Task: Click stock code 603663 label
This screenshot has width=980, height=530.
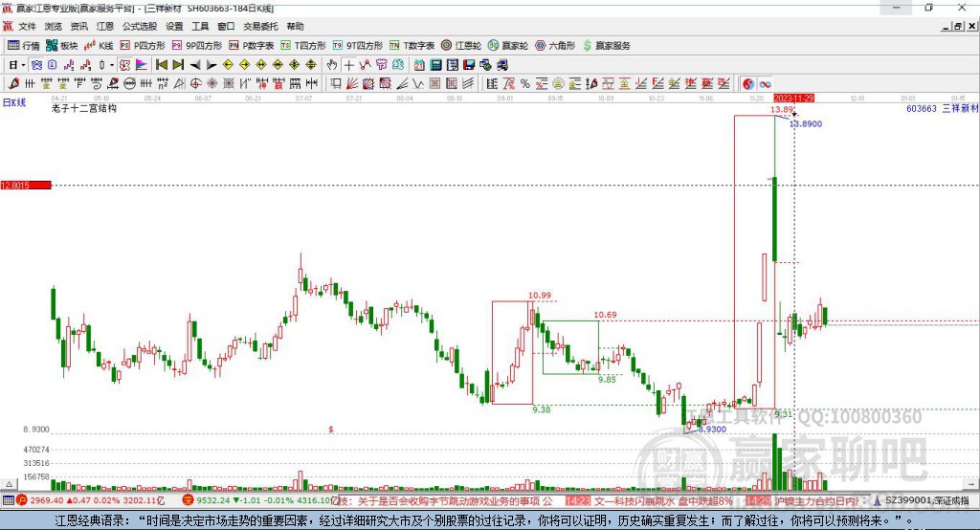Action: [922, 108]
